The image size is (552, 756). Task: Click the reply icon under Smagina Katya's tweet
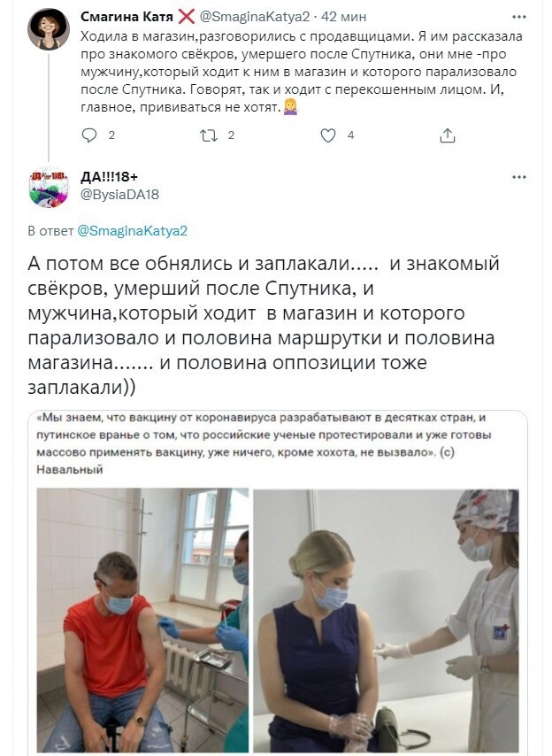(89, 135)
